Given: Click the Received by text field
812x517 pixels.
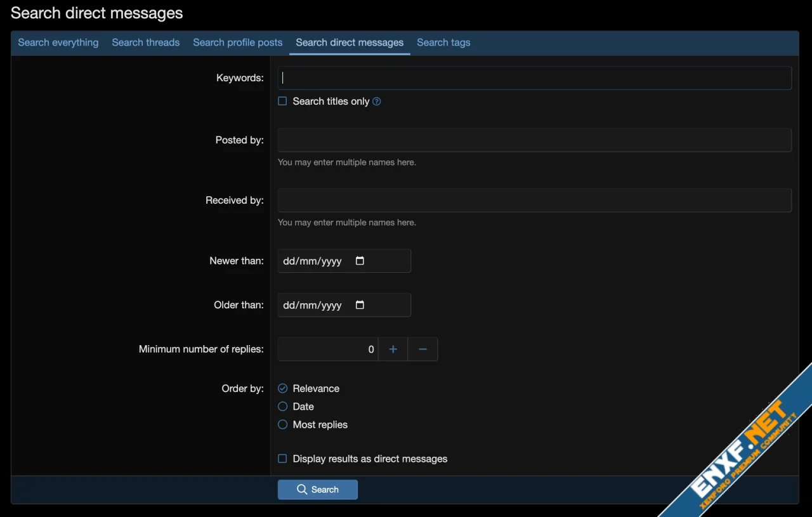Looking at the screenshot, I should coord(534,200).
